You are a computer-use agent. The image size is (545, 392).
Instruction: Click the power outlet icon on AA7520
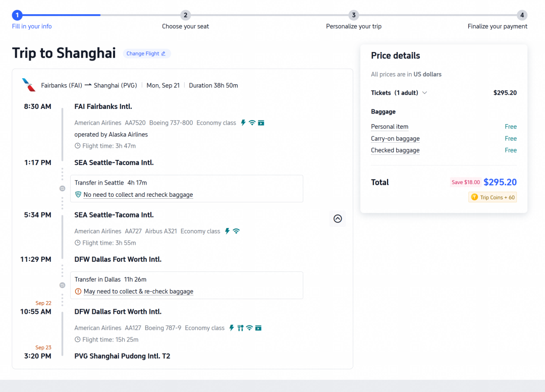(x=243, y=123)
